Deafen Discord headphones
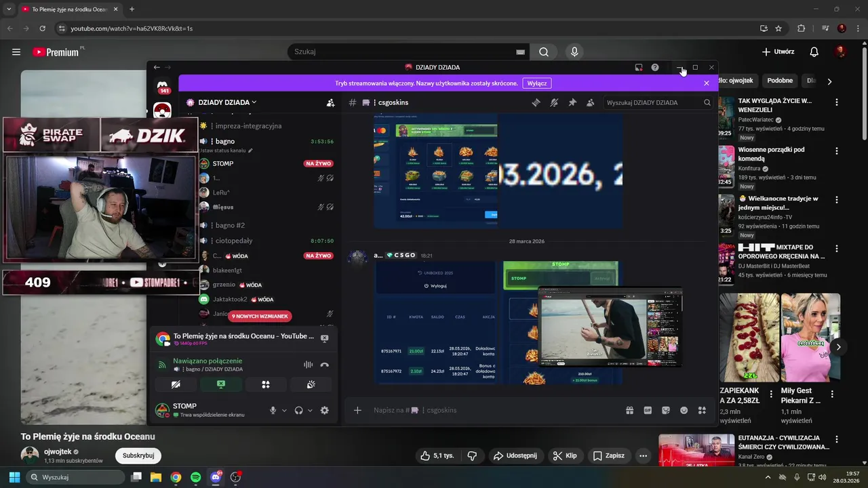This screenshot has width=868, height=488. pos(298,410)
